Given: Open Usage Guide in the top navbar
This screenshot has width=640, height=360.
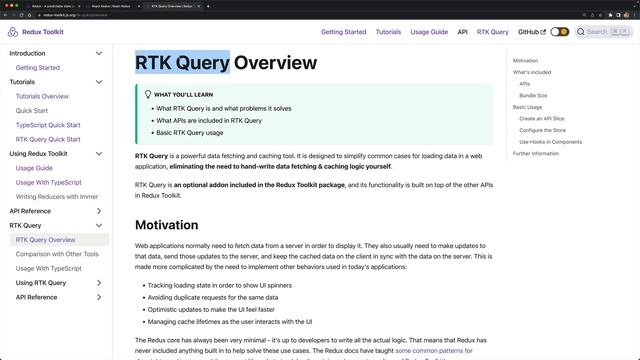Looking at the screenshot, I should (x=429, y=32).
